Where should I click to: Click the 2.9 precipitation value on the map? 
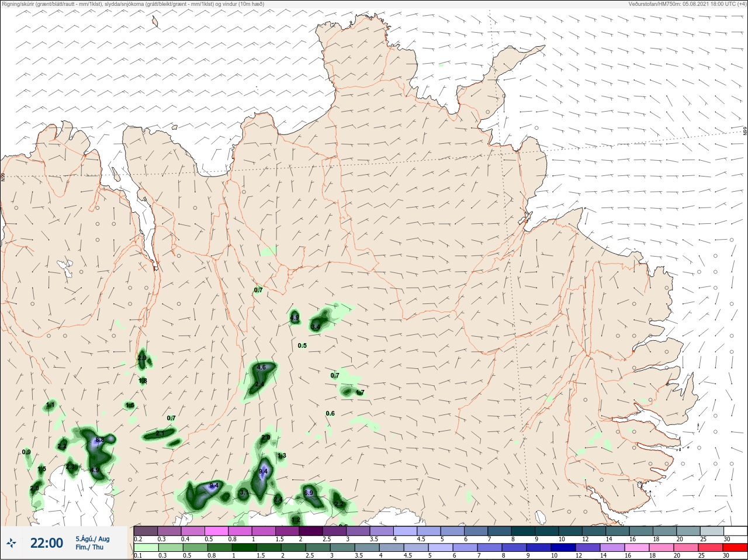tap(142, 358)
